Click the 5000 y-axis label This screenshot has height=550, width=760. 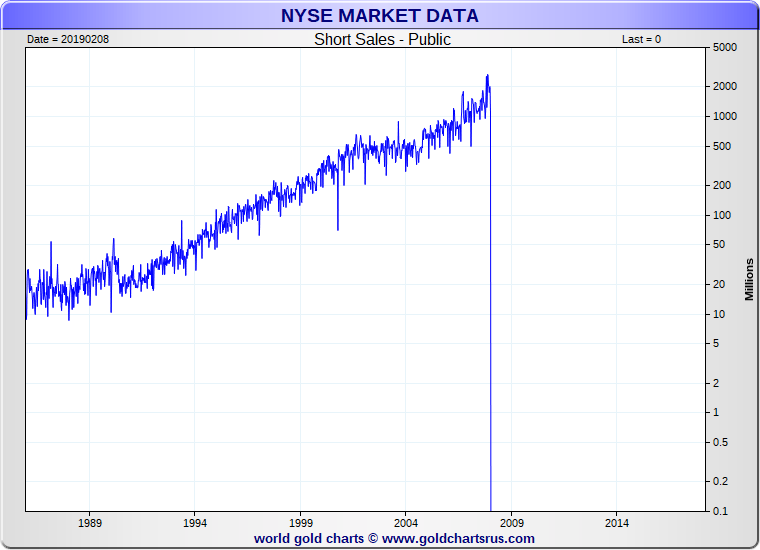(x=725, y=47)
